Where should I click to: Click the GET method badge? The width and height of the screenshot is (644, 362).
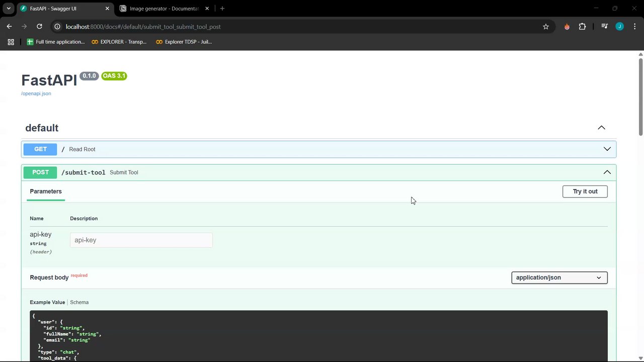40,149
